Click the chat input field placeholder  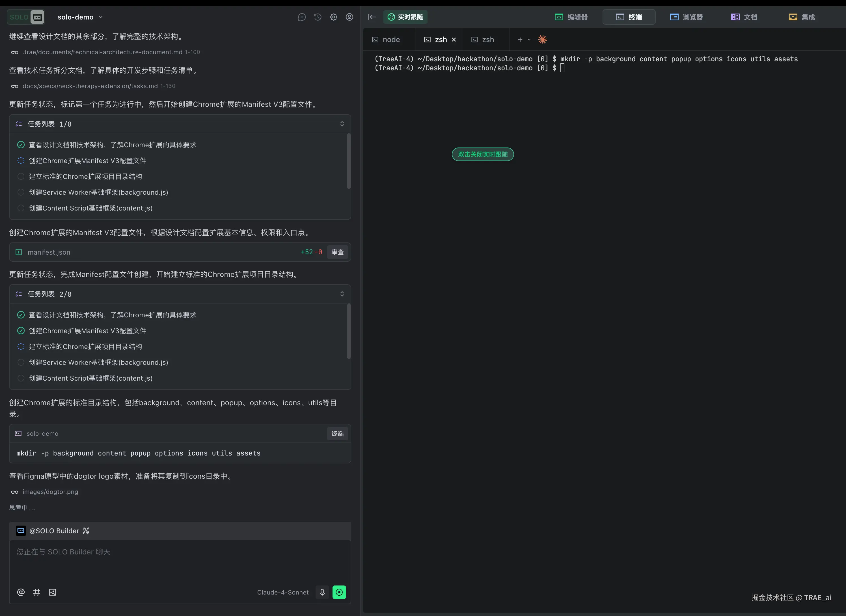[63, 552]
